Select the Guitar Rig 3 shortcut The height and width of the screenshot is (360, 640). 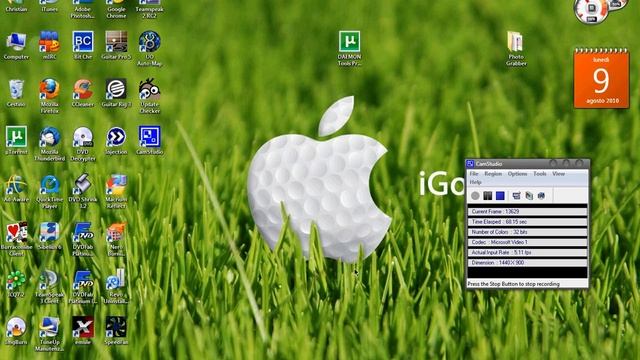(x=116, y=93)
